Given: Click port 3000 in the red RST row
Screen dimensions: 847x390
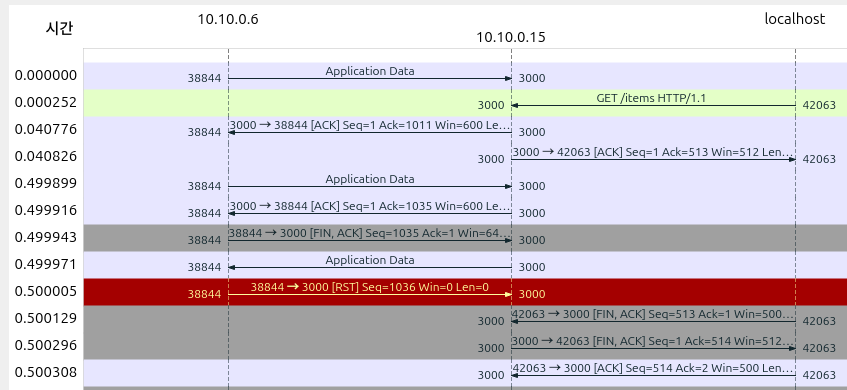Looking at the screenshot, I should pos(532,294).
